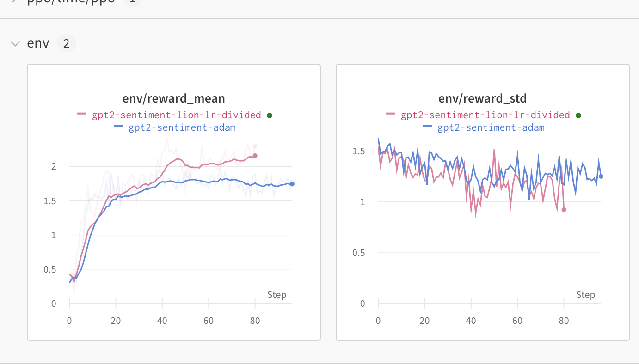Click pink end-point marker on reward_mean chart
The image size is (639, 364).
[255, 156]
